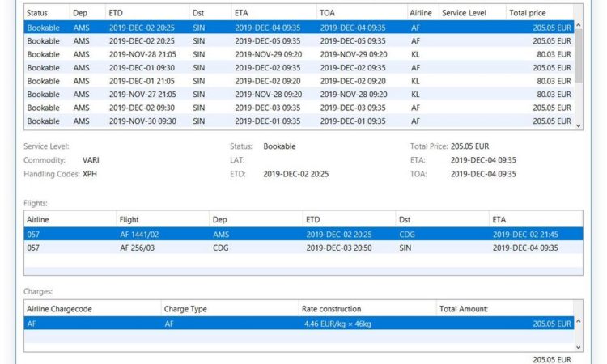Select KL offer departing 2019-NOV-28 21:05
Viewport: 607px width, 364px height.
pyautogui.click(x=299, y=54)
